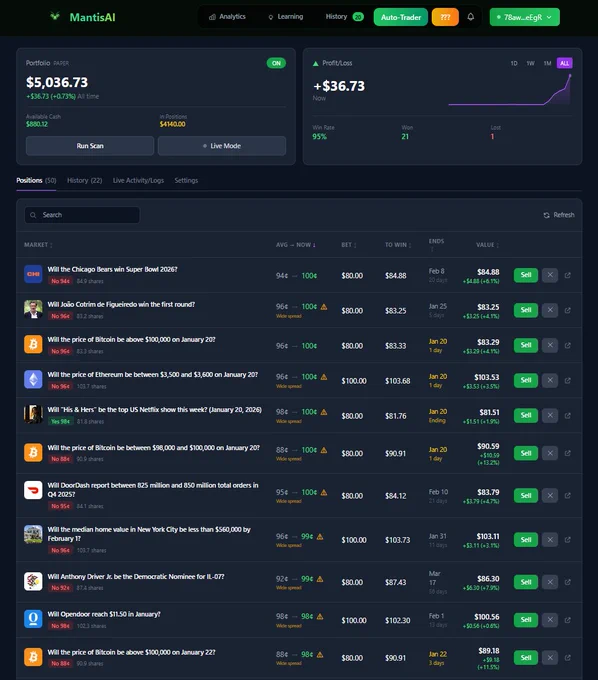
Task: Click wide spread warning icon on Ethereum row
Action: (x=324, y=377)
